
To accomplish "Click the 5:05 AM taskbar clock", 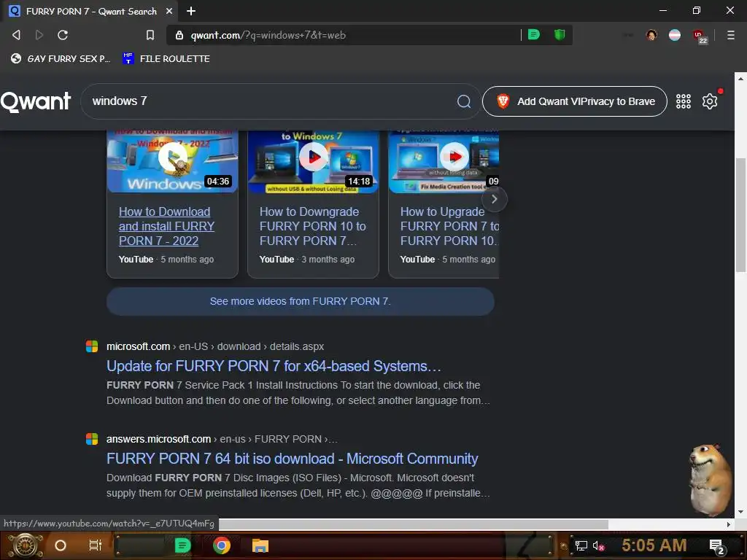I will [654, 545].
